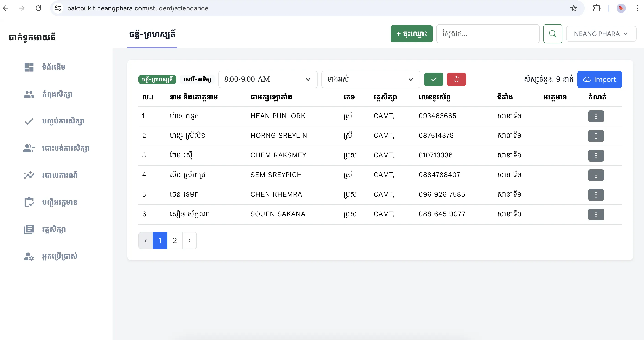Click the blue Import button
This screenshot has width=644, height=340.
tap(599, 79)
